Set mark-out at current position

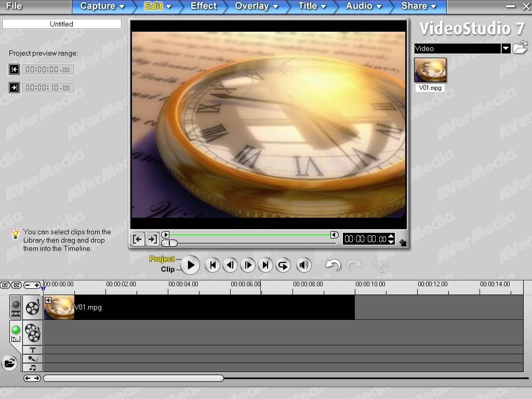coord(152,239)
